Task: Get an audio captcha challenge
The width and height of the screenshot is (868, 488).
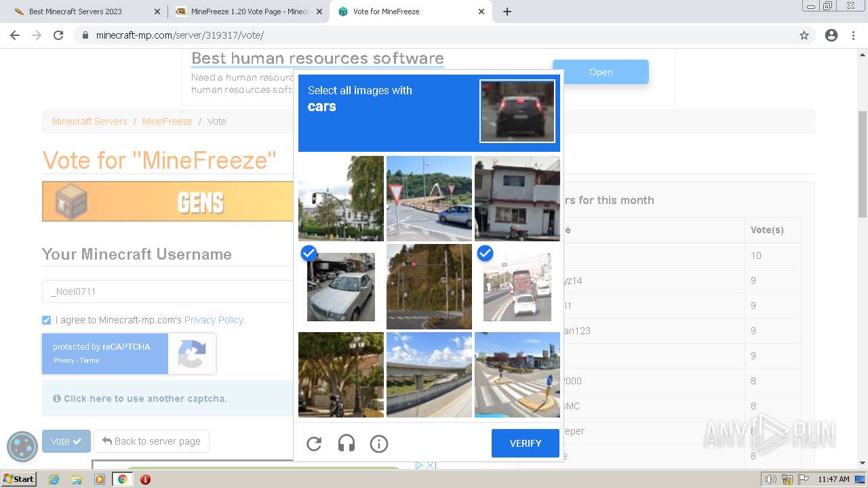Action: [347, 443]
